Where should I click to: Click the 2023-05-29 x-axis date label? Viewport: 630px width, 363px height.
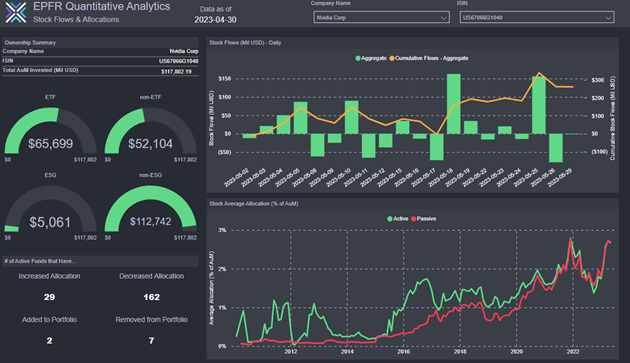559,177
